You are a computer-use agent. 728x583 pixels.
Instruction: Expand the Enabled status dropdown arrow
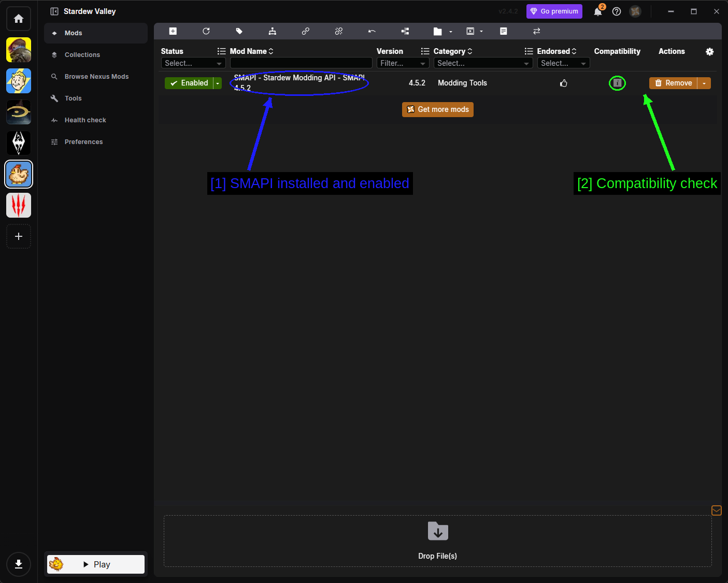coord(218,83)
